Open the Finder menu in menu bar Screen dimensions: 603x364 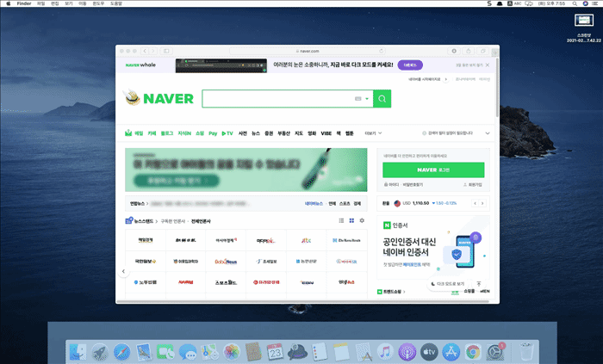click(x=24, y=3)
